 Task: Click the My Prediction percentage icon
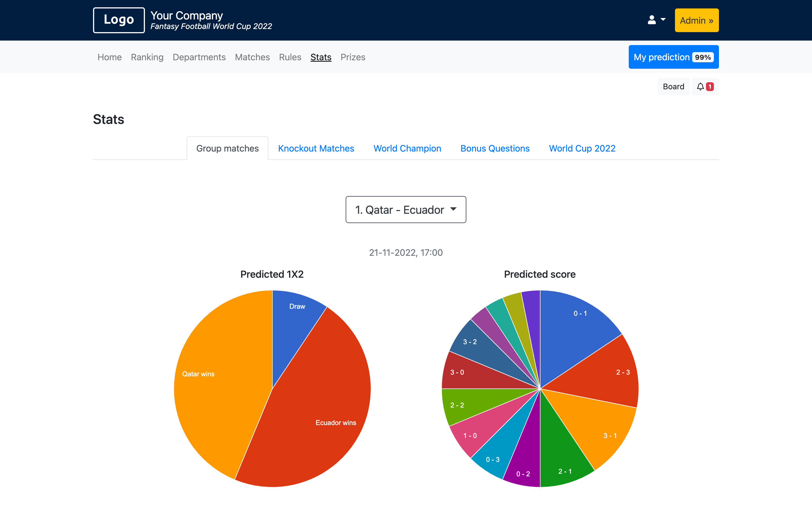702,57
